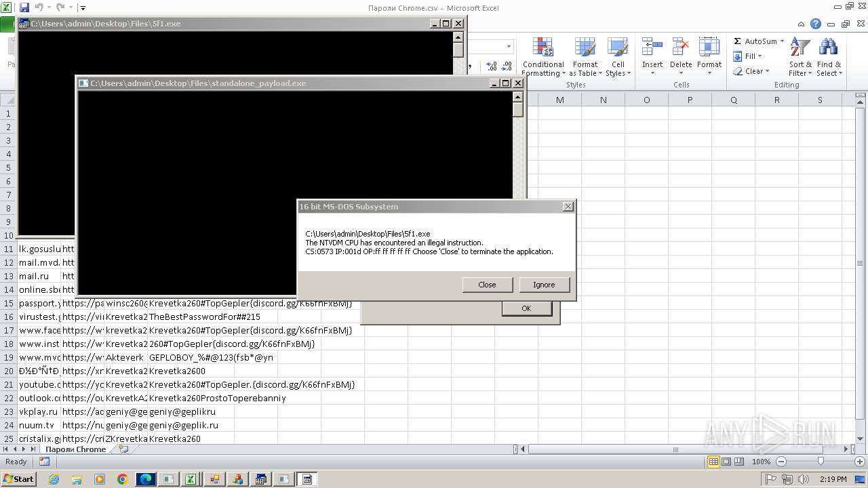Open the Sort & Filter menu

[x=800, y=57]
